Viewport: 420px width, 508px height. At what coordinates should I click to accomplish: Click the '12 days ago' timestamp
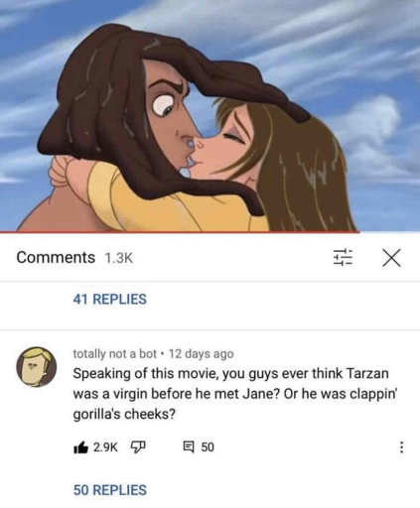(x=202, y=354)
